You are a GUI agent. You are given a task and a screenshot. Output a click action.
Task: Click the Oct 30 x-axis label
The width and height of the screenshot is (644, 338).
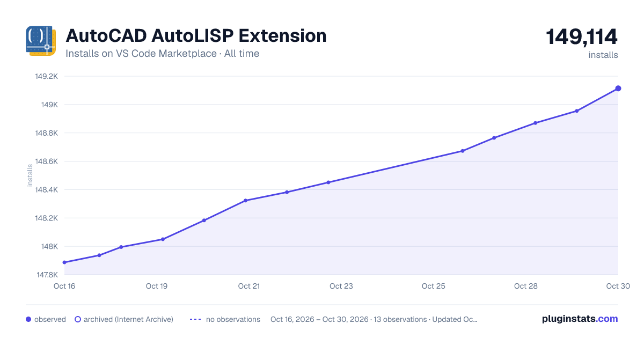(617, 286)
